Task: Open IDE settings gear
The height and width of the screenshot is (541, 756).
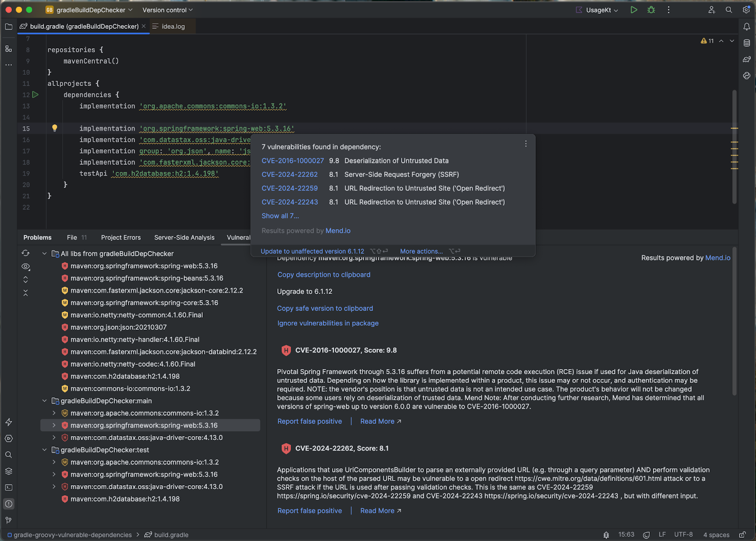Action: click(x=746, y=10)
